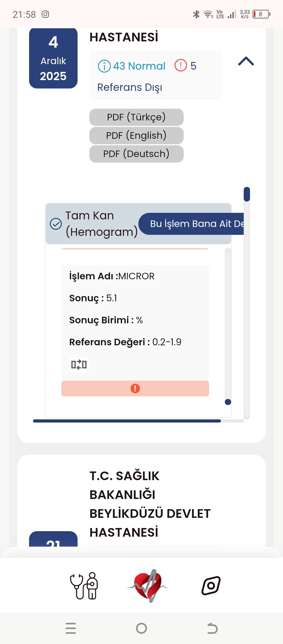Viewport: 283px width, 644px height.
Task: Tap the compare results icon under MICROR
Action: pos(79,364)
